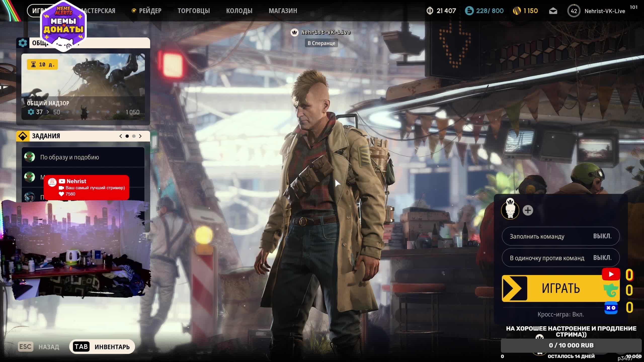Click the gold raider tokens icon
Image resolution: width=644 pixels, height=362 pixels.
tap(517, 11)
